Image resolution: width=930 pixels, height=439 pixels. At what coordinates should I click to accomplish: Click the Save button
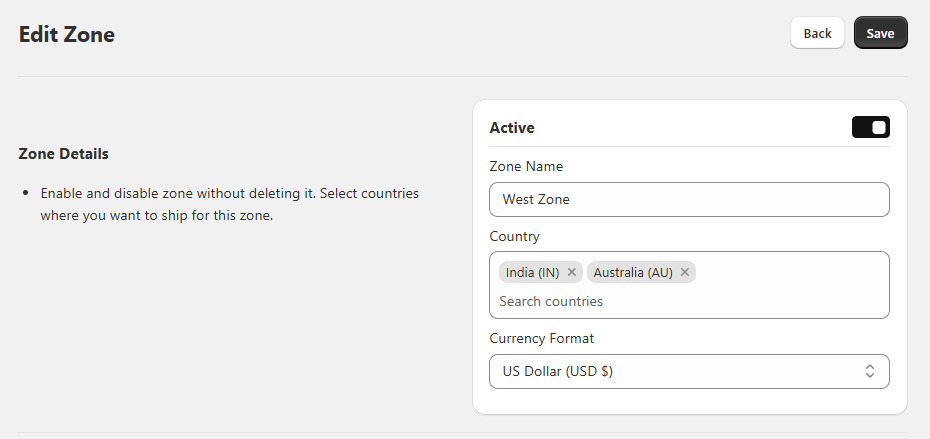coord(880,33)
